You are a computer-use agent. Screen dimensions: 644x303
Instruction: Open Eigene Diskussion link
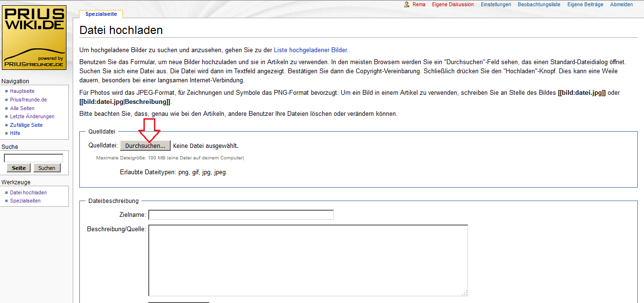[x=452, y=4]
